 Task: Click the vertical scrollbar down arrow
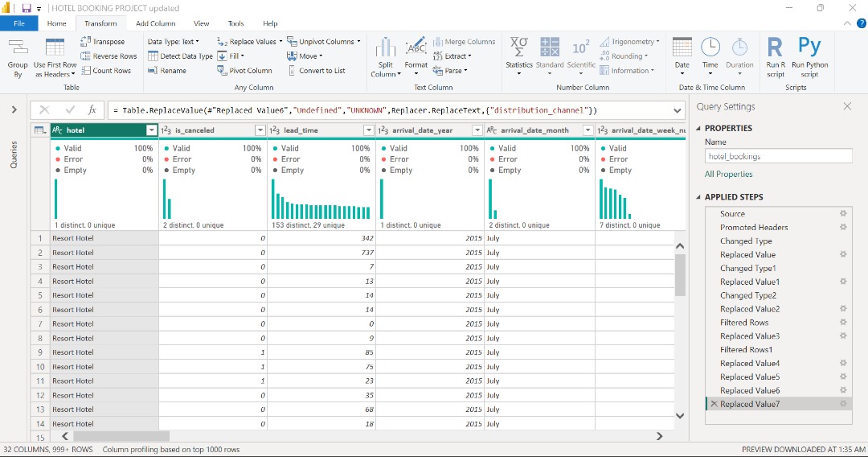point(680,415)
